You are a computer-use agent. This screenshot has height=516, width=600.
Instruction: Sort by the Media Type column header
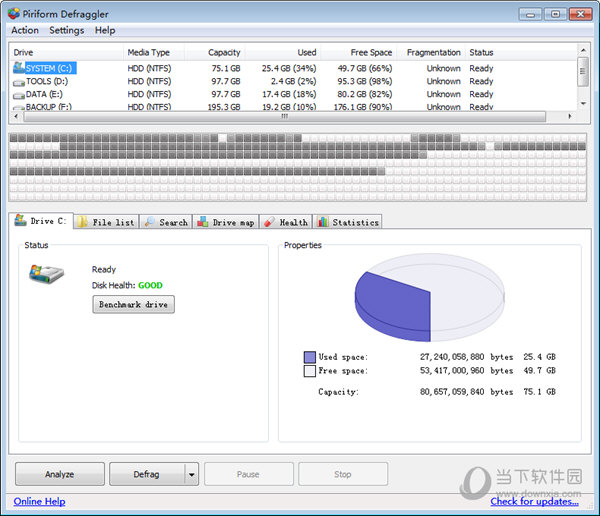click(154, 52)
